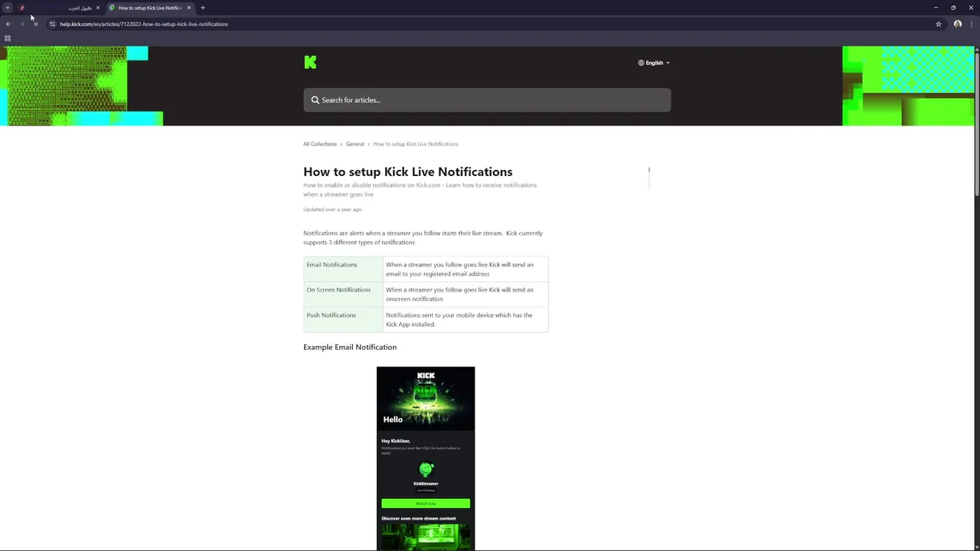Click the globe icon beside English
The height and width of the screenshot is (551, 980).
coord(641,63)
